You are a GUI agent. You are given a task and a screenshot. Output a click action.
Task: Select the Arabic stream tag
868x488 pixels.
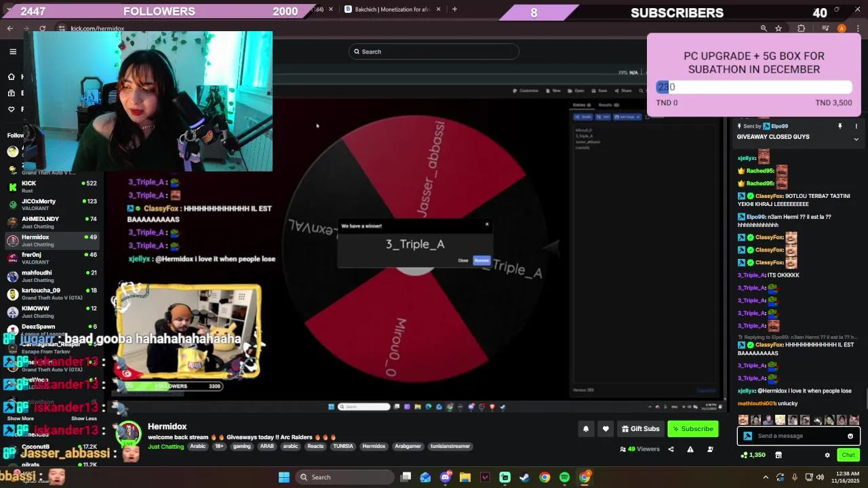[x=198, y=446]
